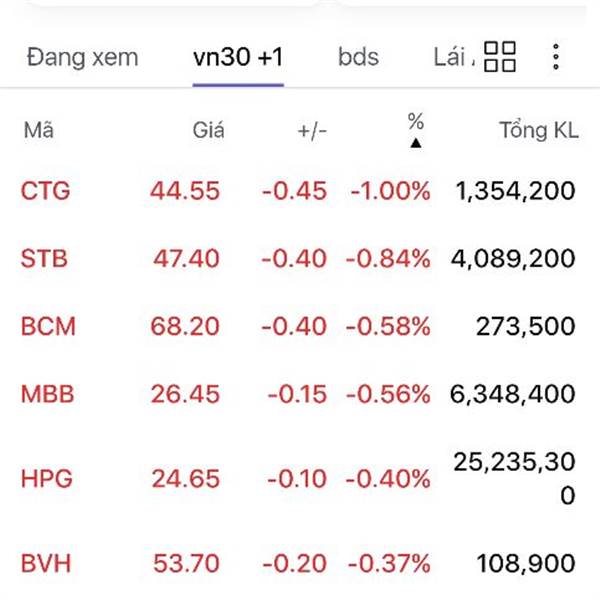600x600 pixels.
Task: Switch to the Lái watchlist tab
Action: (454, 57)
